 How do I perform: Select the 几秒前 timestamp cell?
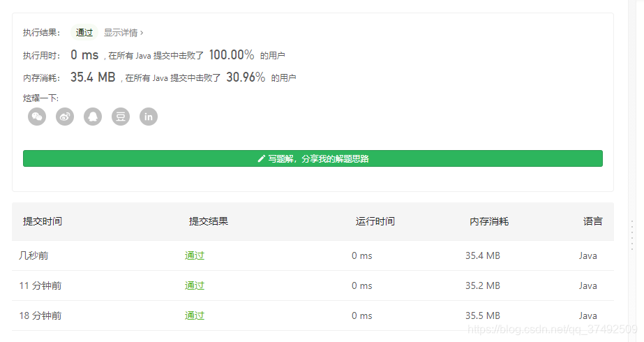click(x=33, y=255)
